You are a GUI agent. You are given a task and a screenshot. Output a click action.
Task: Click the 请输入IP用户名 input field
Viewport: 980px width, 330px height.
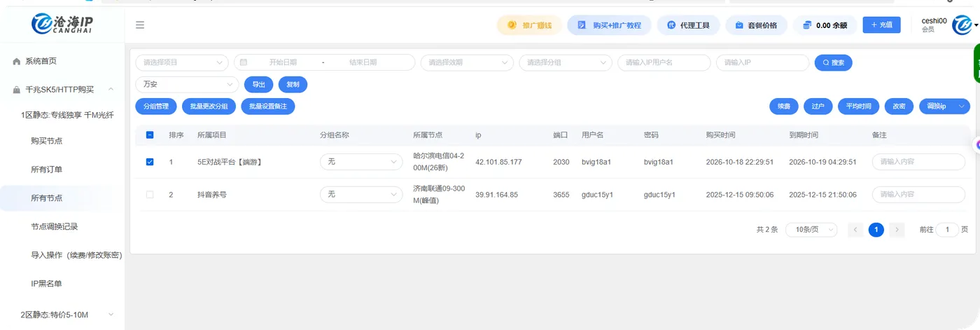click(x=664, y=62)
